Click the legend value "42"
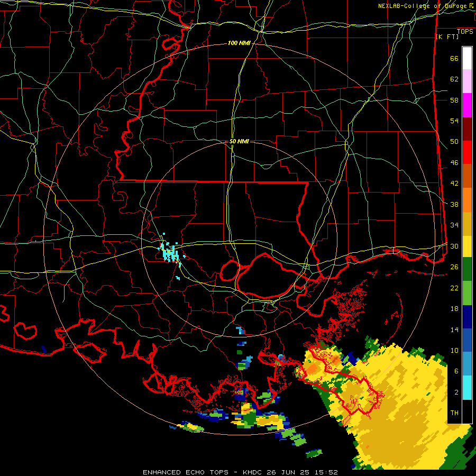This screenshot has width=476, height=476. [454, 184]
